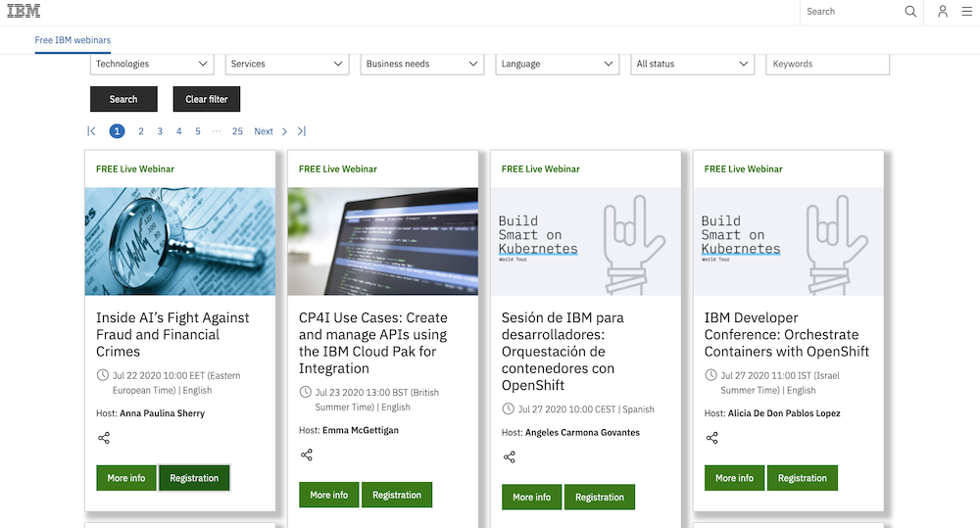Expand the Business needs dropdown
This screenshot has width=980, height=528.
(421, 64)
